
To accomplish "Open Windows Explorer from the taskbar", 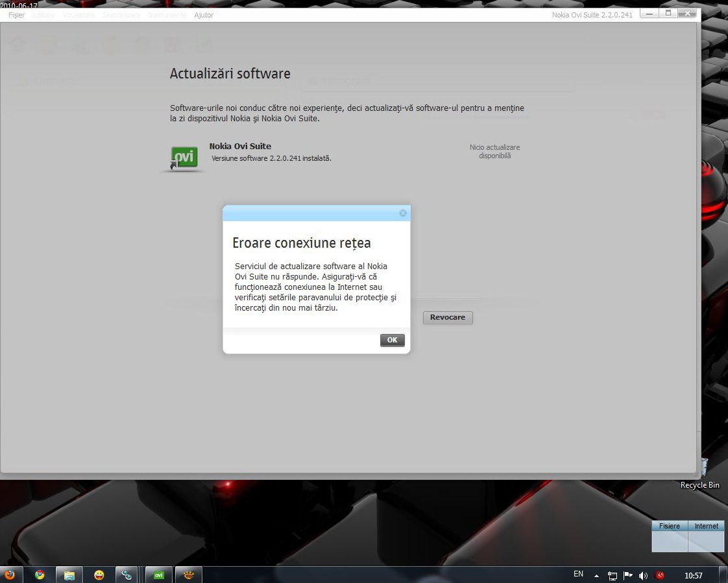I will (69, 575).
